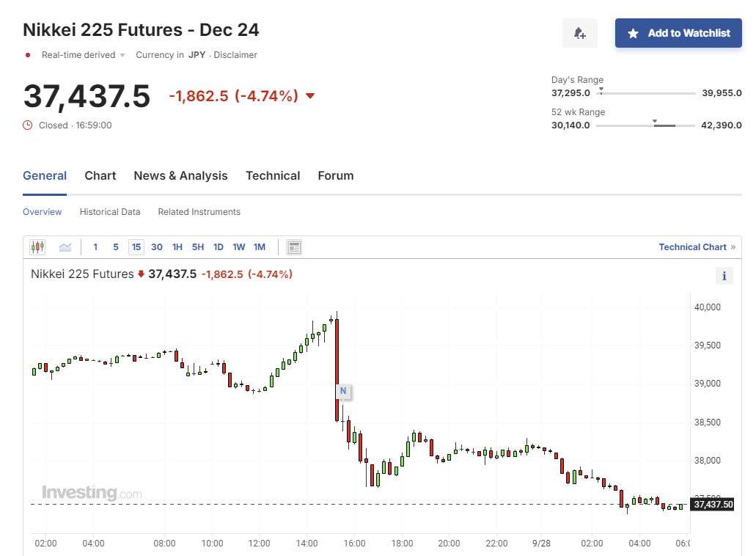This screenshot has width=756, height=556.
Task: Click the chart info "i" icon
Action: click(x=724, y=276)
